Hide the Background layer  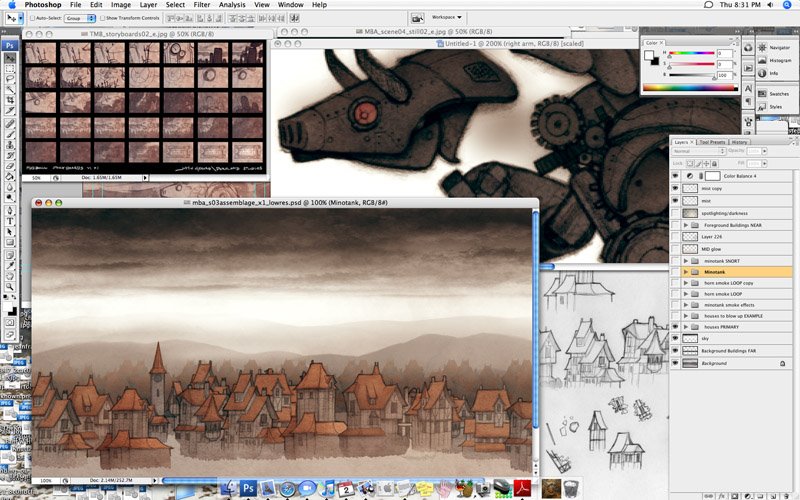pos(675,363)
